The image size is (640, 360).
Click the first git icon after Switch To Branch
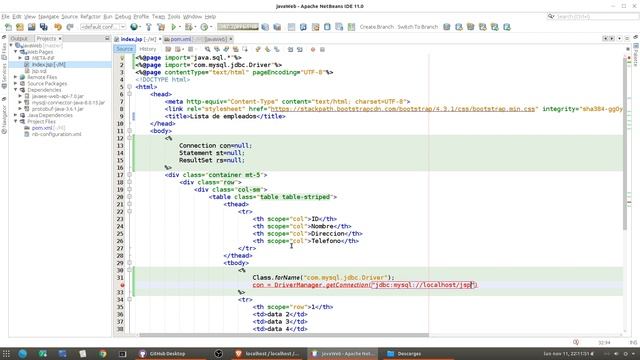(447, 27)
